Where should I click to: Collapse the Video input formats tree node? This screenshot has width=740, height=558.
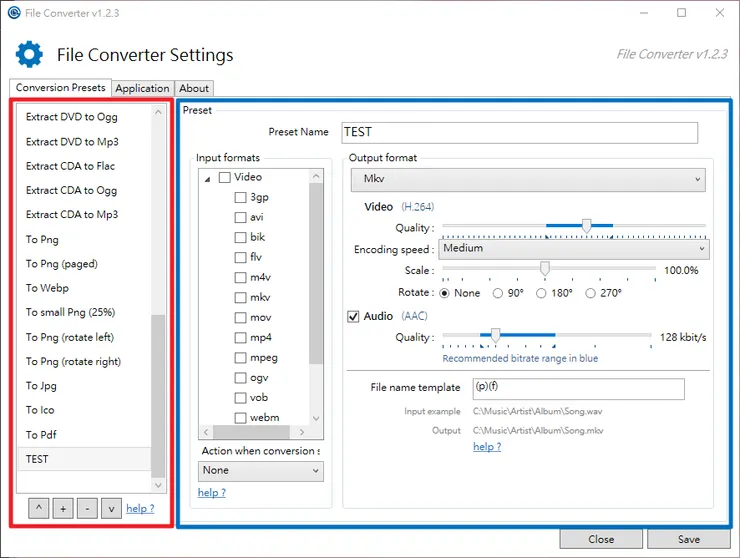pyautogui.click(x=208, y=178)
